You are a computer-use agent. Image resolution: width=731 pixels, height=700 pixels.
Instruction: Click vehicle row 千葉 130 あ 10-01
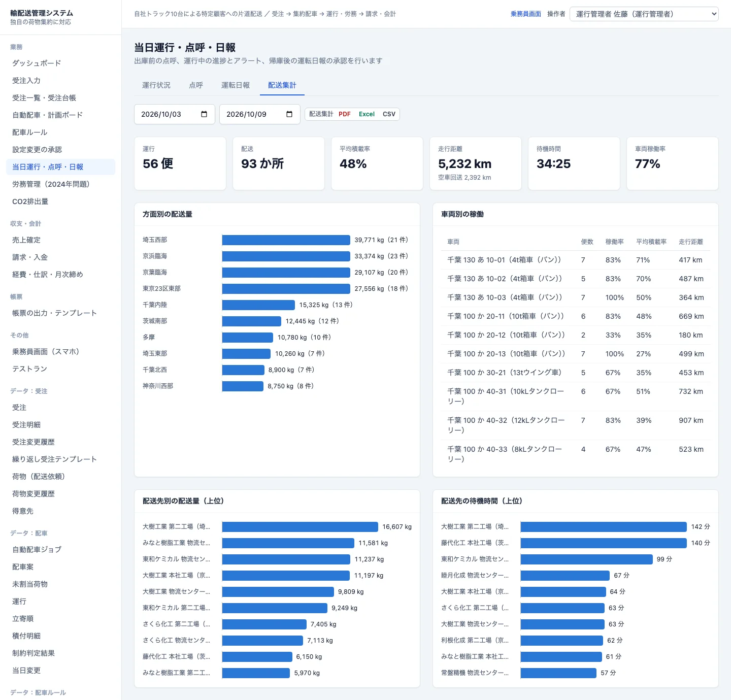tap(576, 260)
